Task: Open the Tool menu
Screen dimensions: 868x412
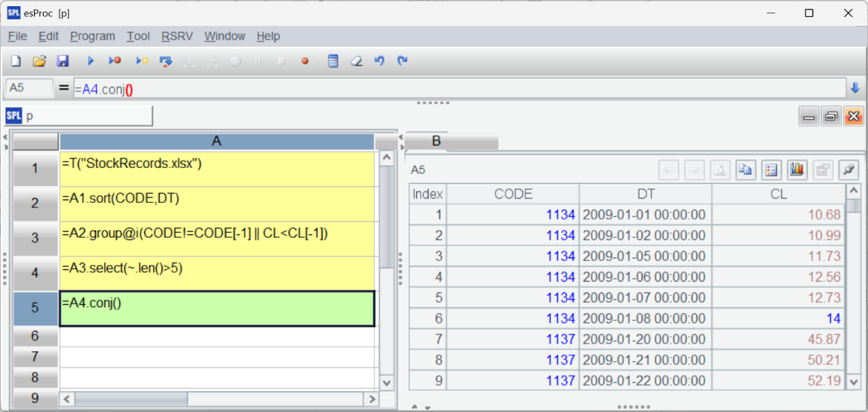Action: [138, 36]
